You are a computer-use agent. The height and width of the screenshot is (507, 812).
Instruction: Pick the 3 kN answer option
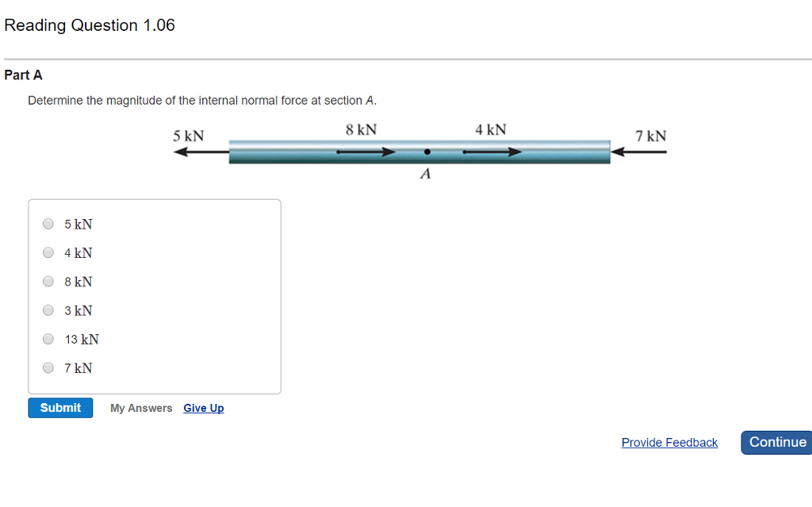tap(48, 310)
